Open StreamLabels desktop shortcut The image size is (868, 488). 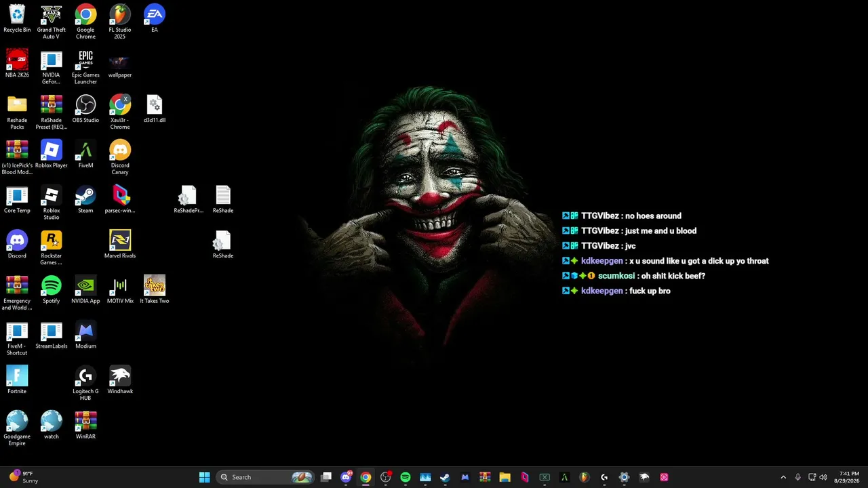tap(52, 335)
